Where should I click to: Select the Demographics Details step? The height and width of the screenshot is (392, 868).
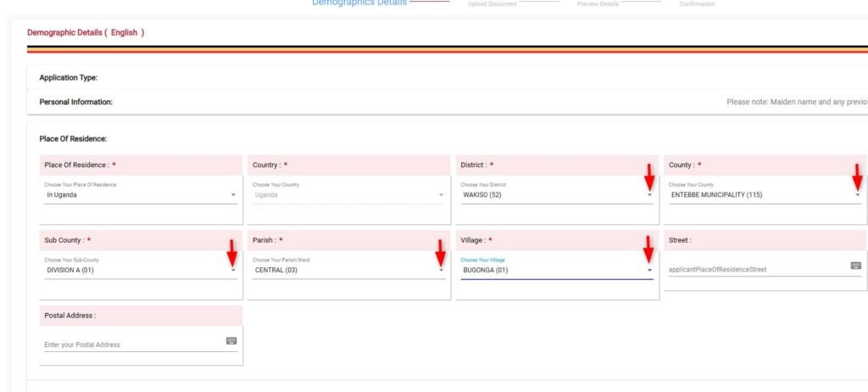point(359,3)
